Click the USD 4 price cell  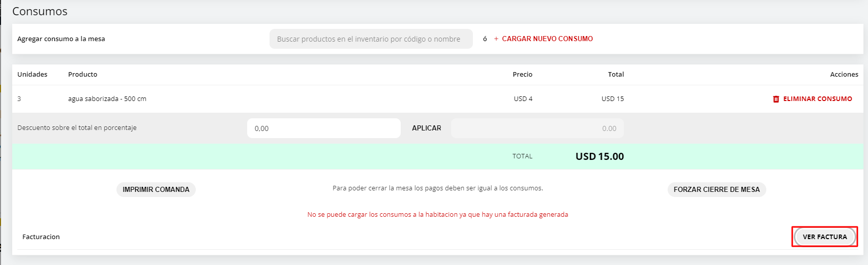pos(523,99)
